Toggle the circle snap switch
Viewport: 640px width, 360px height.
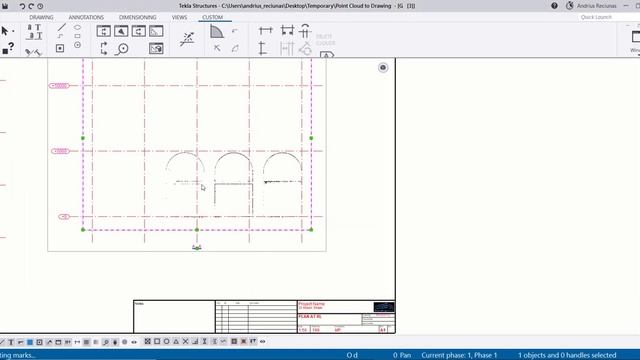coord(167,341)
